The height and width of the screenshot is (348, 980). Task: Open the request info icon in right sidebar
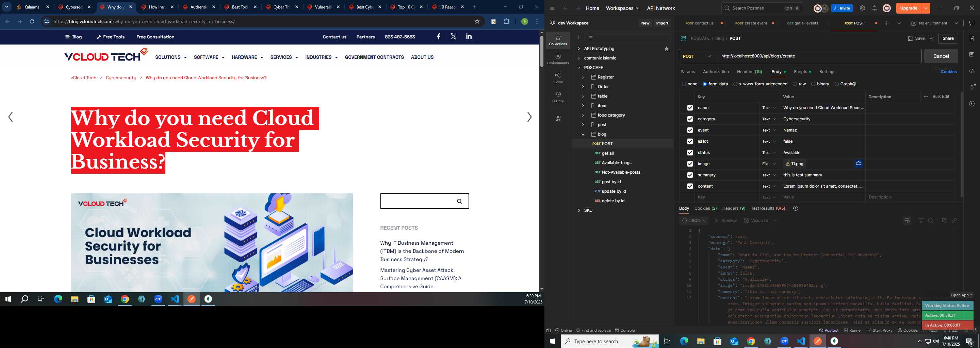pos(971,104)
